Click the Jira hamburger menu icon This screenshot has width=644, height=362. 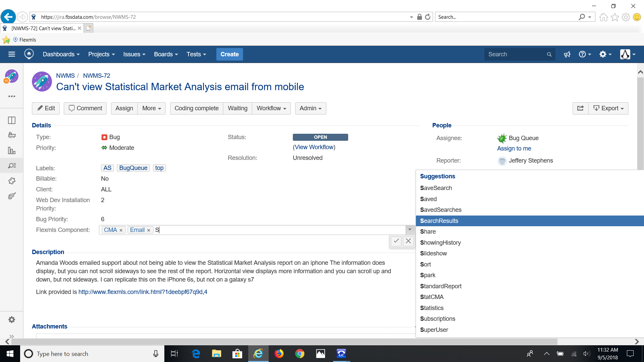point(12,54)
